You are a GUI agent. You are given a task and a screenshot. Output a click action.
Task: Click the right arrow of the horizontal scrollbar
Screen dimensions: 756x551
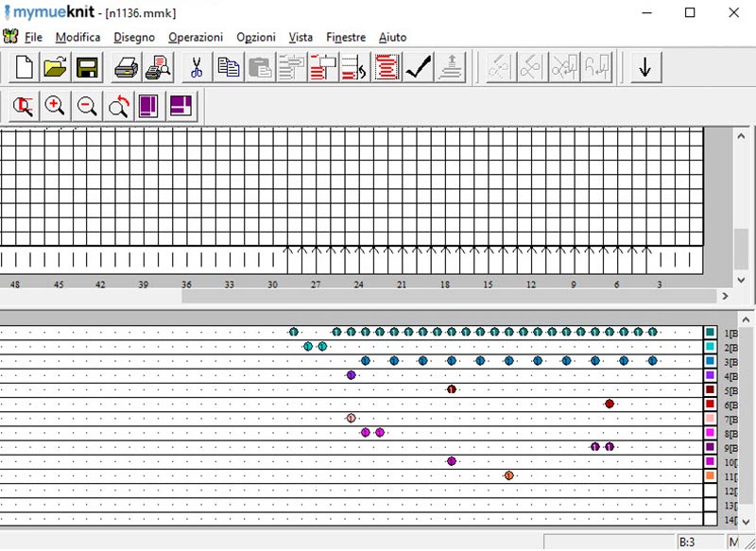coord(725,296)
